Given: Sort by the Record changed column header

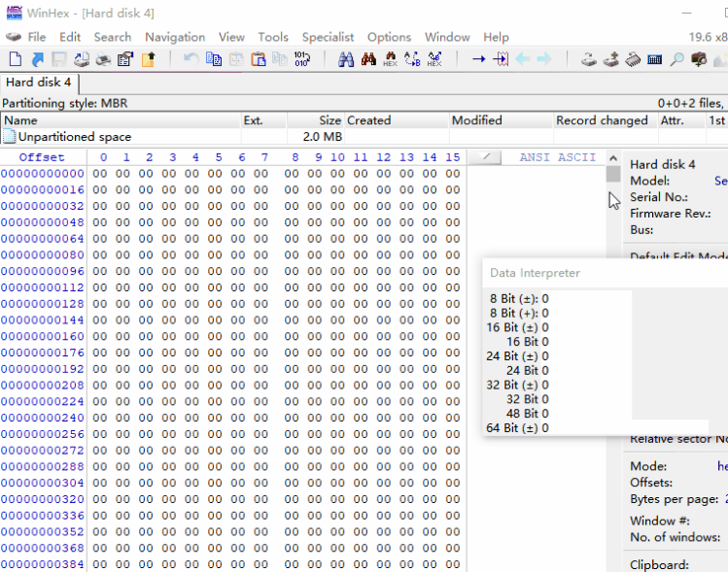Looking at the screenshot, I should click(606, 120).
